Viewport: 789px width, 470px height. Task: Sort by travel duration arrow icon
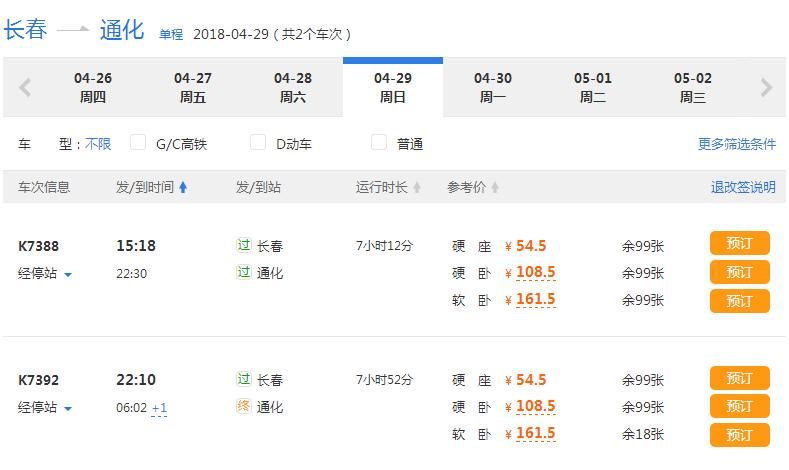pos(417,188)
